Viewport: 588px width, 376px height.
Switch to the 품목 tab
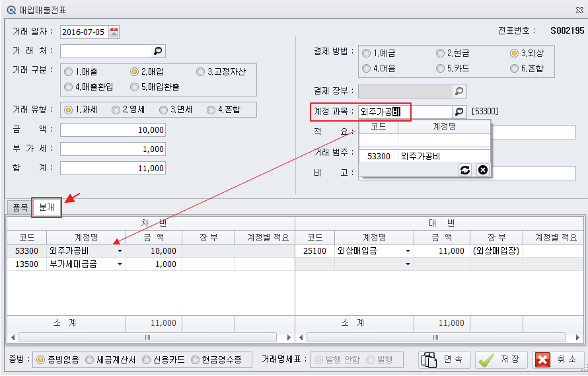pos(20,207)
